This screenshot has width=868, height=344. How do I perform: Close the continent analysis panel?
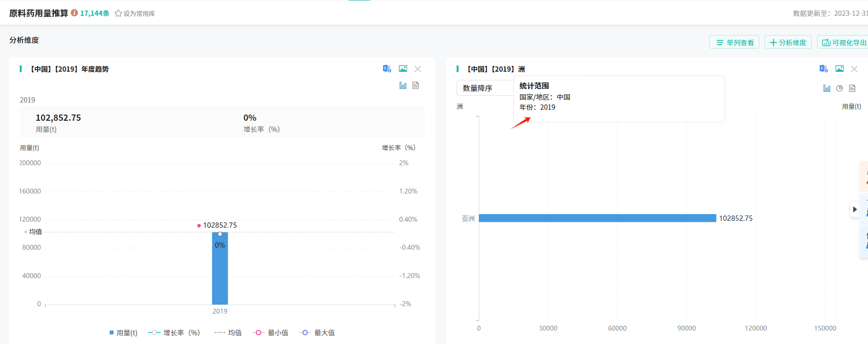tap(854, 69)
